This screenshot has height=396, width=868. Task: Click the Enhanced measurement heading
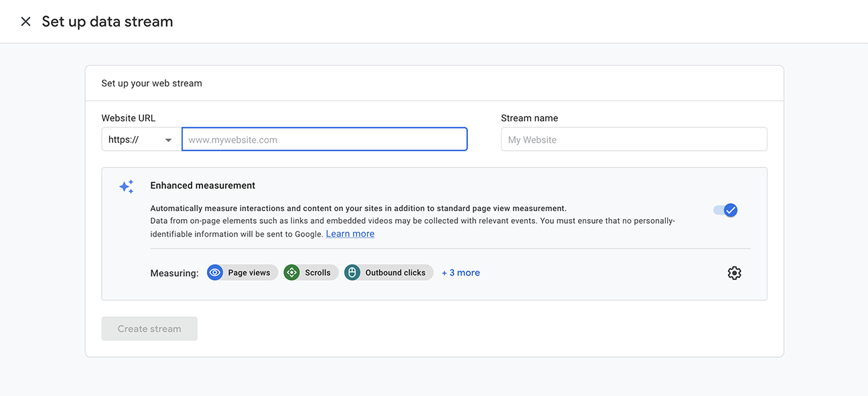[203, 186]
